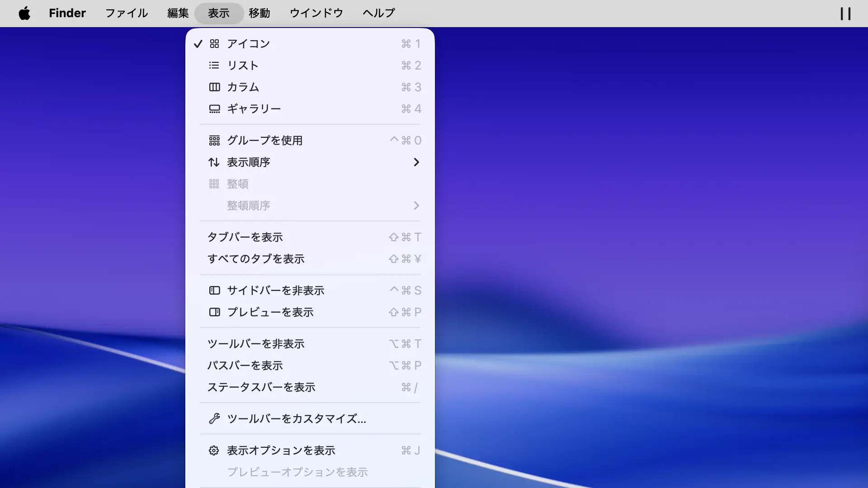Expand the 表示順序 submenu arrow

416,162
